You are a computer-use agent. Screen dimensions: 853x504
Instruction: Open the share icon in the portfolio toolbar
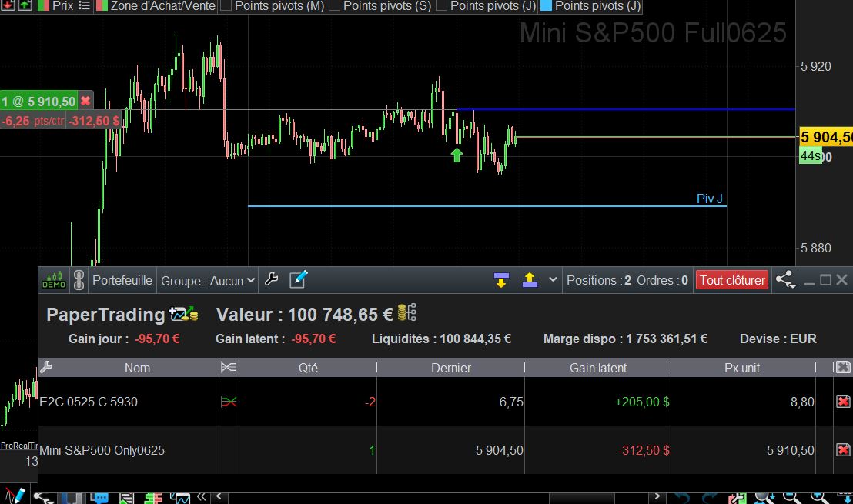point(785,280)
